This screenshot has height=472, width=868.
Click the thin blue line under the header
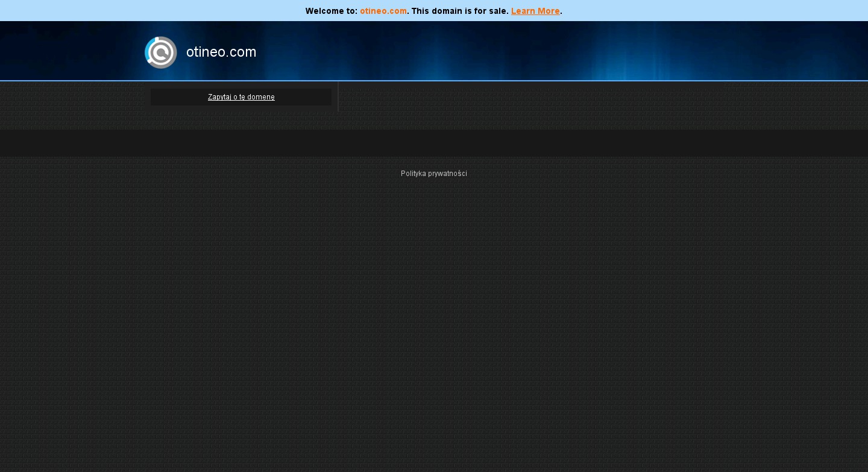pyautogui.click(x=434, y=80)
